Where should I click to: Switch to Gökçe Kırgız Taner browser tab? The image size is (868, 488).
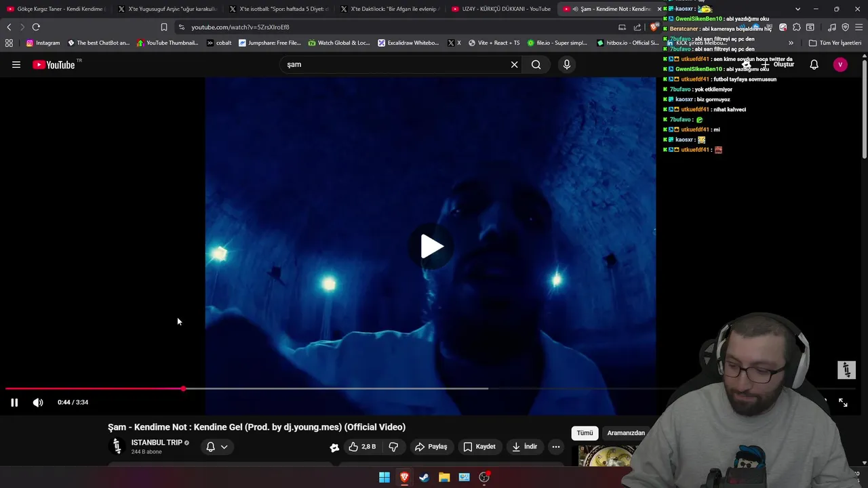(56, 9)
